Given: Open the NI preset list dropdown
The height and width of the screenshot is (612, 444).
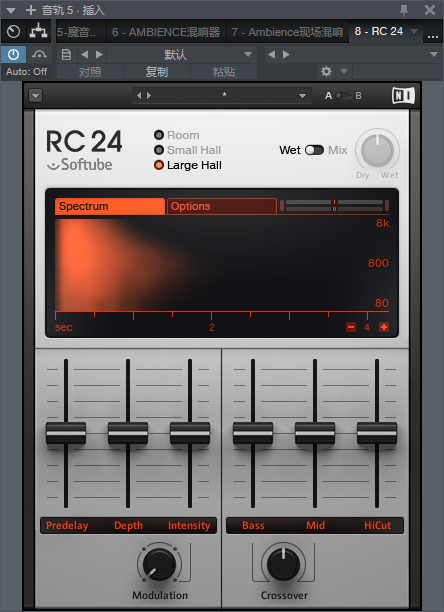Looking at the screenshot, I should coord(302,96).
